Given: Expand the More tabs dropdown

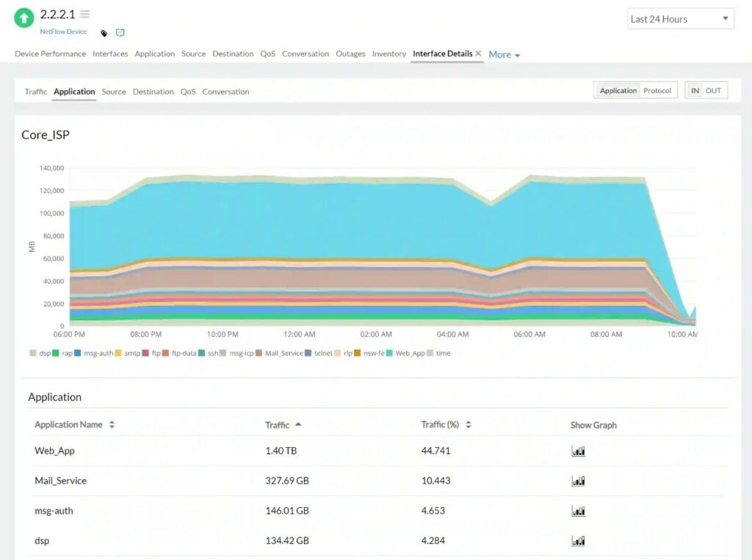Looking at the screenshot, I should [x=504, y=54].
